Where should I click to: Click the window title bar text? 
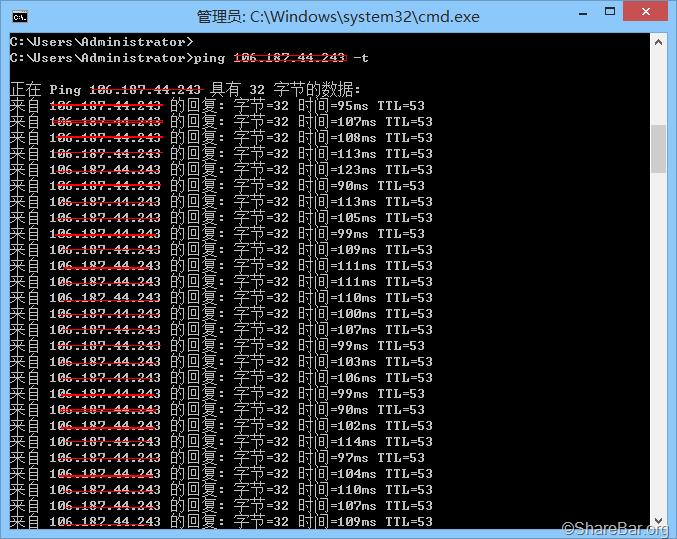click(338, 16)
